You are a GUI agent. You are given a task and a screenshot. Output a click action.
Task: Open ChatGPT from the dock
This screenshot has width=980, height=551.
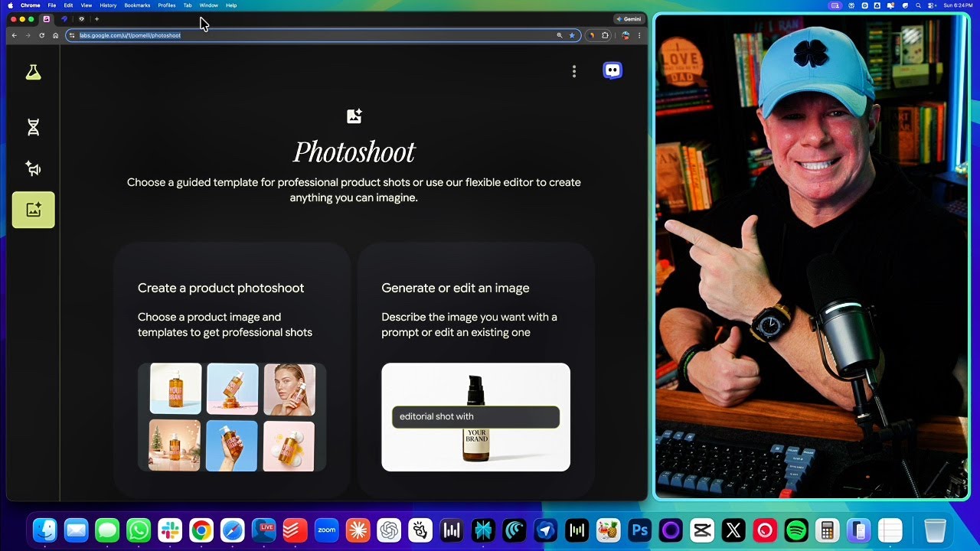(x=389, y=530)
